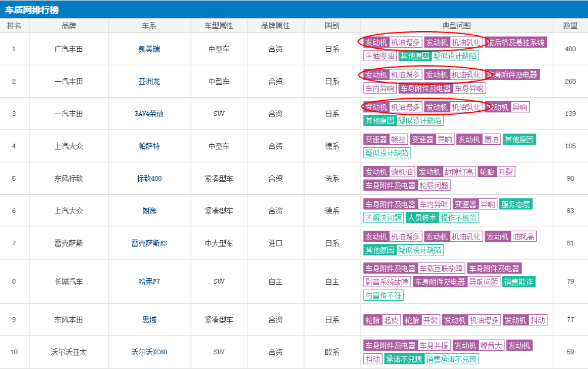This screenshot has height=369, width=588.
Task: Open the 朗逸 car series link
Action: coord(149,211)
